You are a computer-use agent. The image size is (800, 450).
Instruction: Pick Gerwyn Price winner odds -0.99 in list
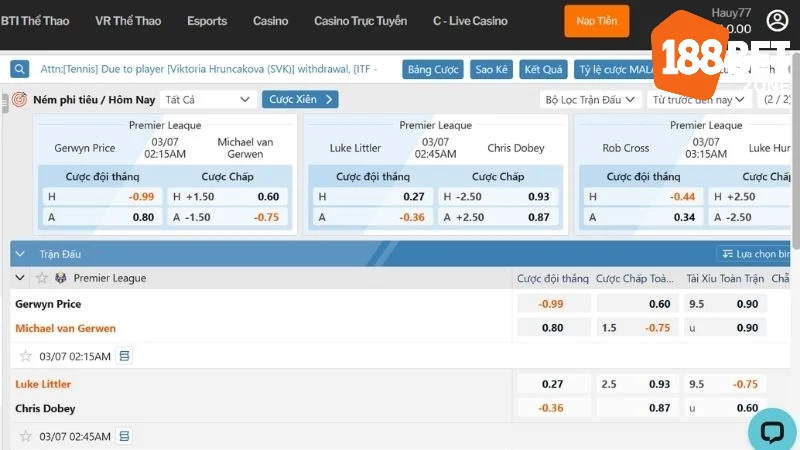[x=554, y=304]
